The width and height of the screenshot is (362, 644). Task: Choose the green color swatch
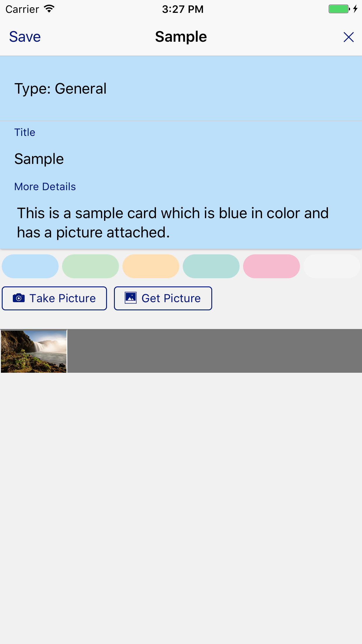click(x=90, y=266)
